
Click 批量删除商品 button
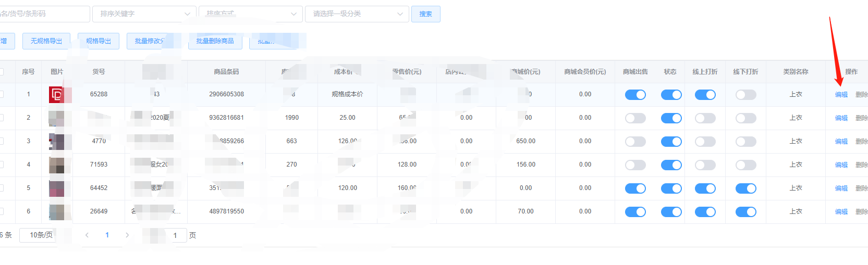215,41
